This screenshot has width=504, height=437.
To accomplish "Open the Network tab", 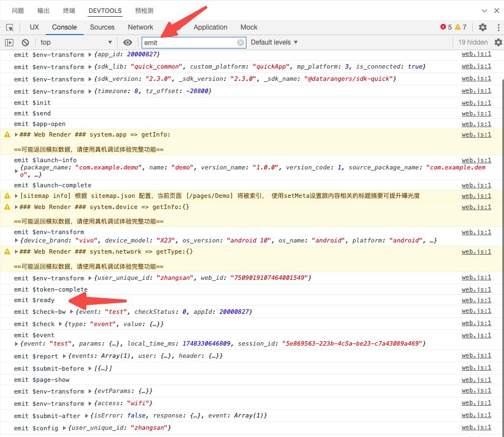I will [140, 27].
